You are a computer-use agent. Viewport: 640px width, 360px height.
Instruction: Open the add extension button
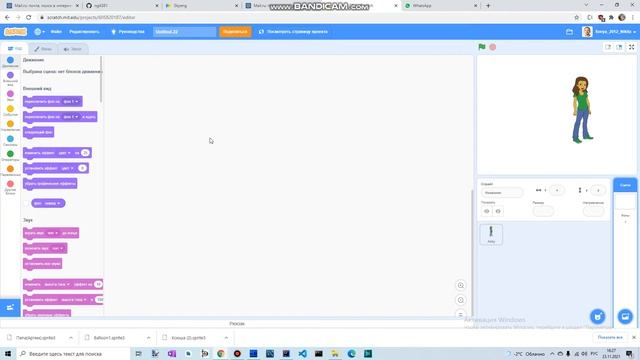pyautogui.click(x=10, y=307)
